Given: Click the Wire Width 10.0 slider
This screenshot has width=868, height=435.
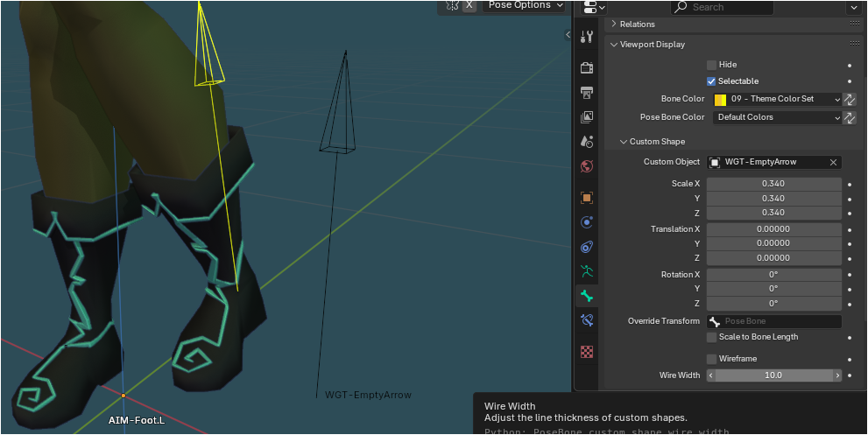Looking at the screenshot, I should (x=774, y=375).
